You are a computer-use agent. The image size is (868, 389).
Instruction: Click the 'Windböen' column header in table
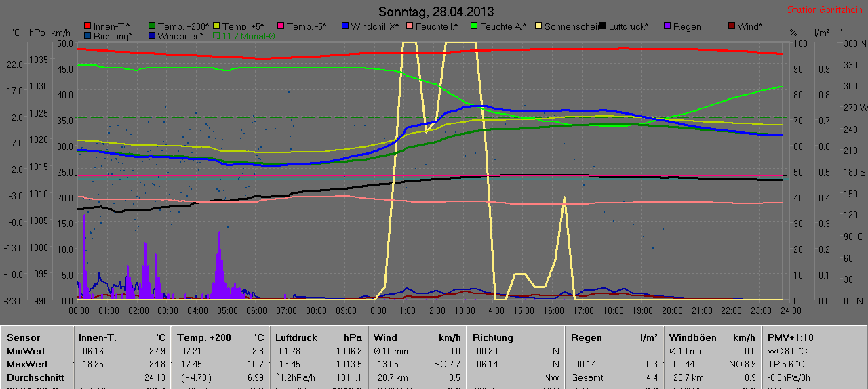pyautogui.click(x=693, y=337)
